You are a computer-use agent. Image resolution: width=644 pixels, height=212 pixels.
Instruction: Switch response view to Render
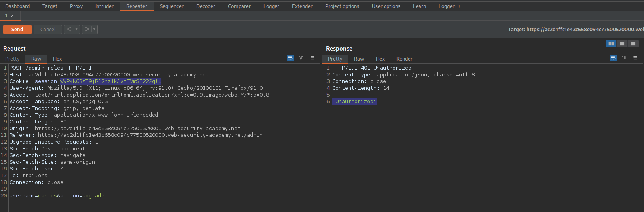(404, 59)
